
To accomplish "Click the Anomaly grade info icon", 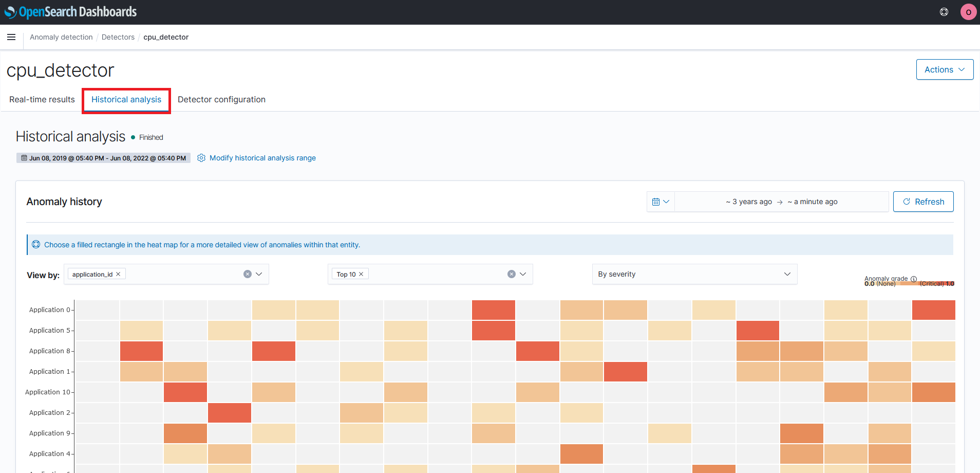I will pyautogui.click(x=914, y=279).
